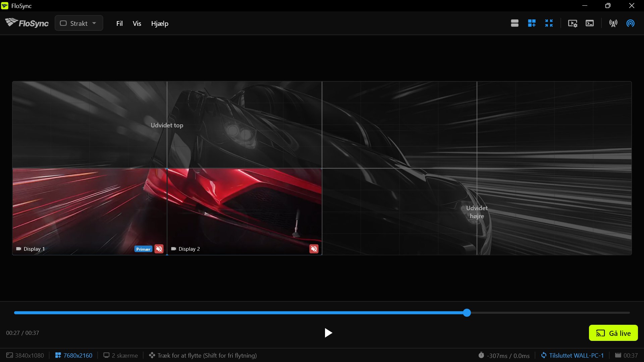Expand the Udvidet top region
644x362 pixels.
coord(167,125)
